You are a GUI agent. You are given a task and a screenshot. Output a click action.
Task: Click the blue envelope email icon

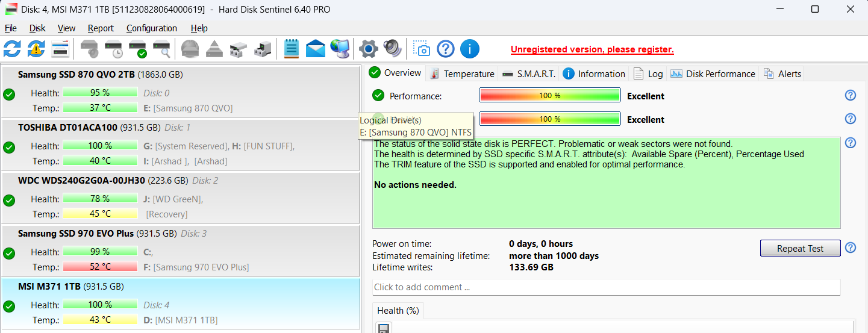click(316, 49)
